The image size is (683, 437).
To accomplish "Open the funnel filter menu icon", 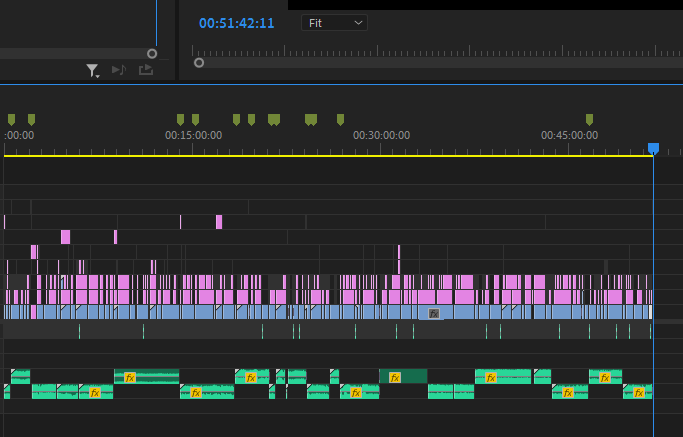I will coord(92,70).
